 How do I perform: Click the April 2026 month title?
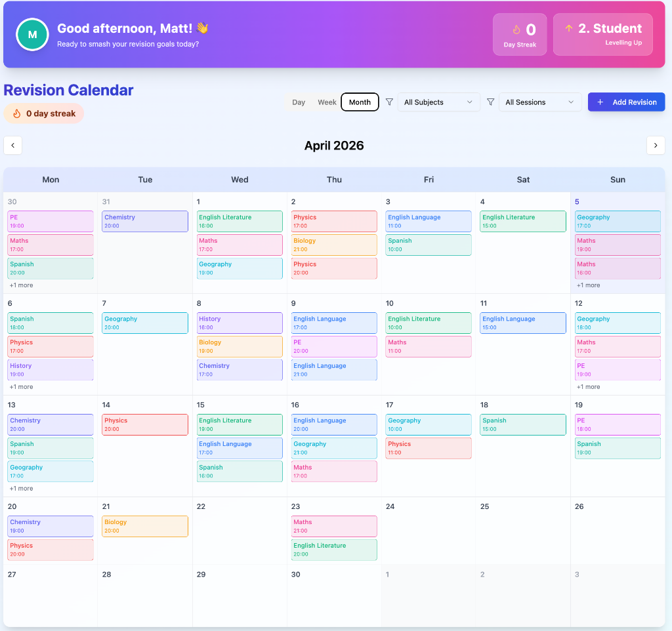click(334, 146)
